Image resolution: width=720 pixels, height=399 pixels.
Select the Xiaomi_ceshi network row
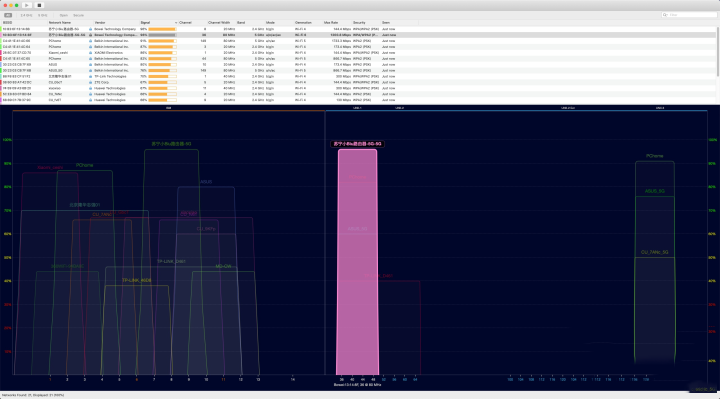click(x=358, y=53)
